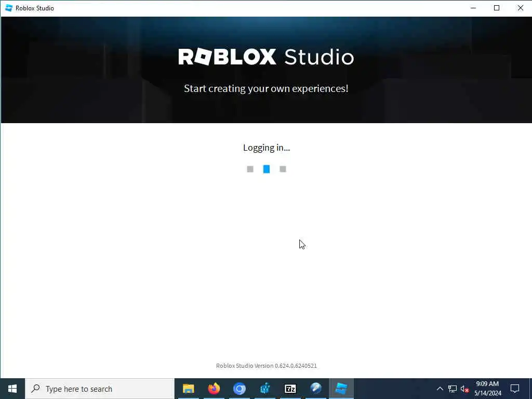Maximize the Roblox Studio window

[497, 8]
